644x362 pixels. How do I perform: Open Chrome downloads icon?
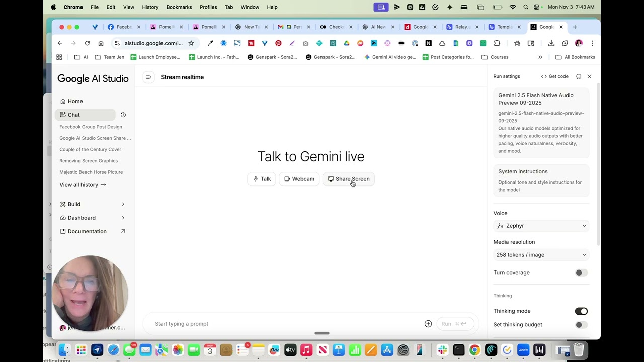pyautogui.click(x=551, y=43)
